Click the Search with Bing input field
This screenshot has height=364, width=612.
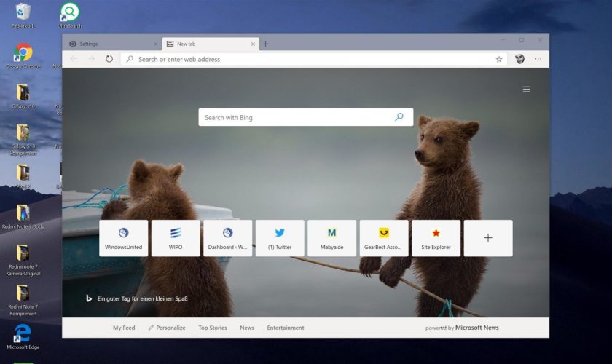(x=295, y=117)
